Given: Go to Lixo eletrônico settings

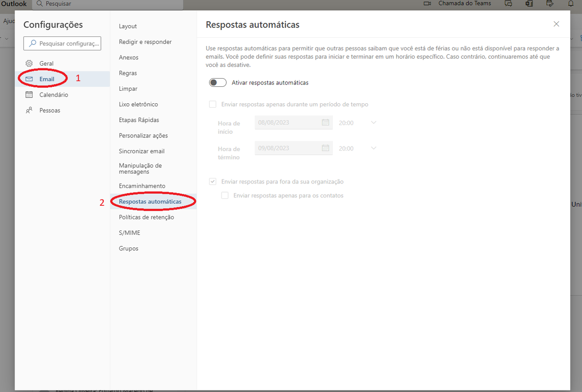Looking at the screenshot, I should (x=138, y=104).
